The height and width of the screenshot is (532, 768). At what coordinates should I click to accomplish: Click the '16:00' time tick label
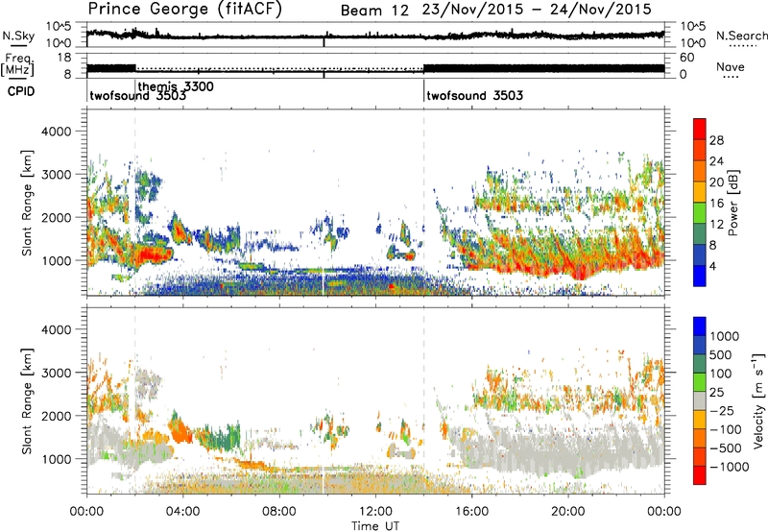(471, 512)
